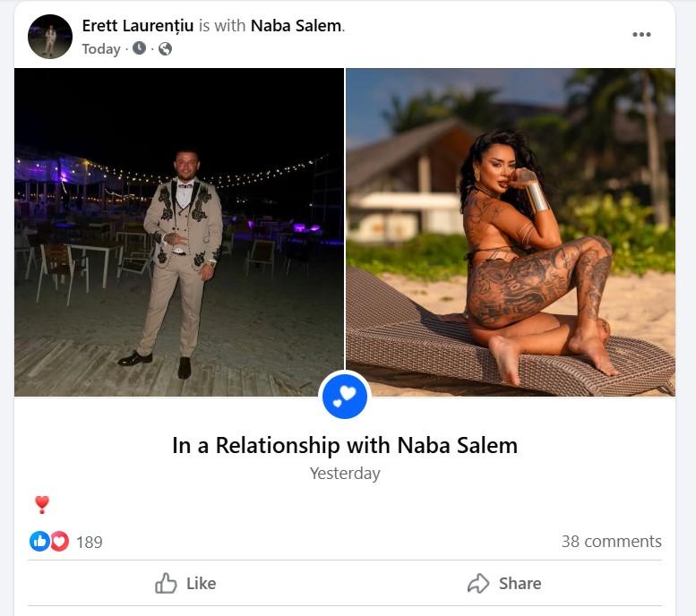Screen dimensions: 696x616
Task: Open the three-dot post options menu
Action: (x=641, y=34)
